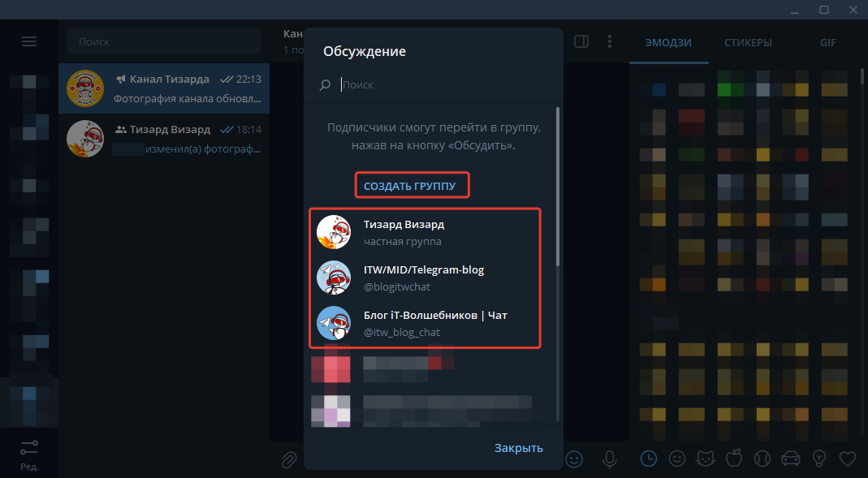
Task: Click the 18:14 timestamp in chat list
Action: pos(248,130)
